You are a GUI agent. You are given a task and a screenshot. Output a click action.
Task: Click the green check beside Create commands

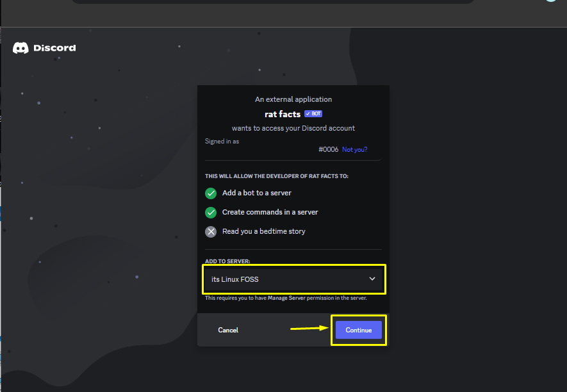211,212
